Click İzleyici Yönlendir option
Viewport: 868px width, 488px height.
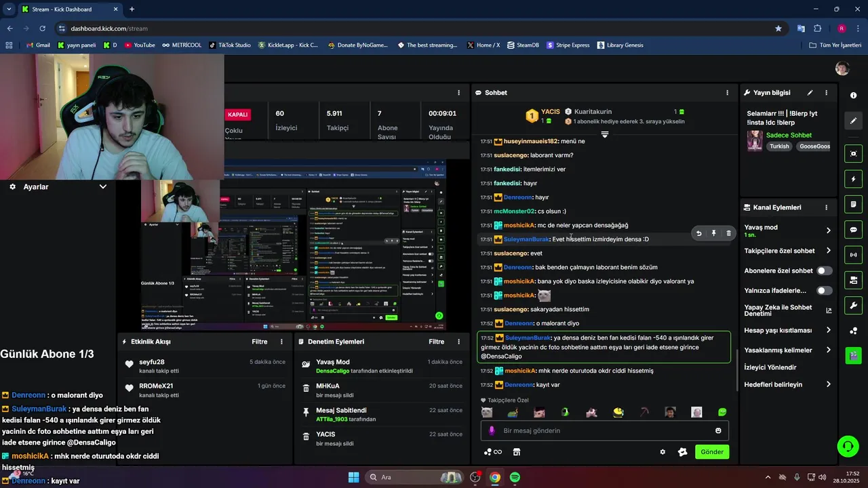(770, 367)
